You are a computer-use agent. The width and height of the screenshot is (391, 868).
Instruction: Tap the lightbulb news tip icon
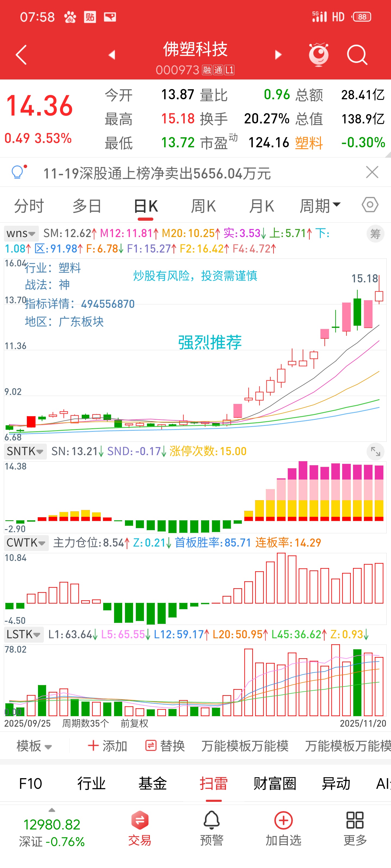[x=18, y=171]
